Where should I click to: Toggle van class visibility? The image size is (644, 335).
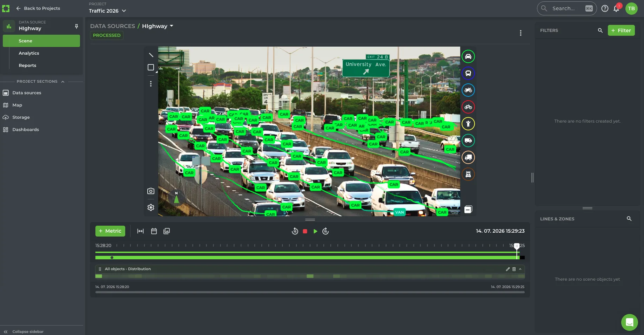point(468,141)
